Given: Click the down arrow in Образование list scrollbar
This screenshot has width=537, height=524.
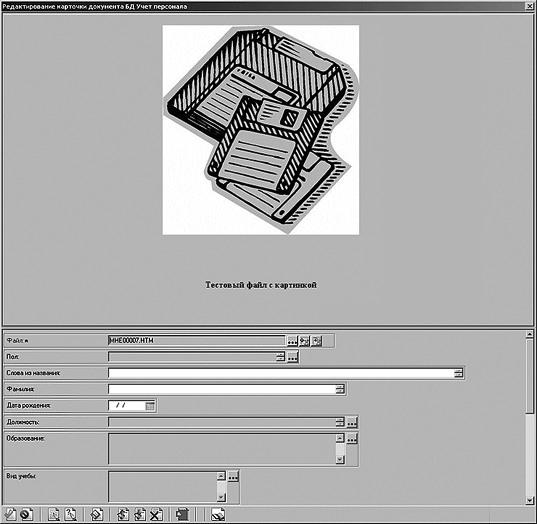Looking at the screenshot, I should pyautogui.click(x=340, y=459).
